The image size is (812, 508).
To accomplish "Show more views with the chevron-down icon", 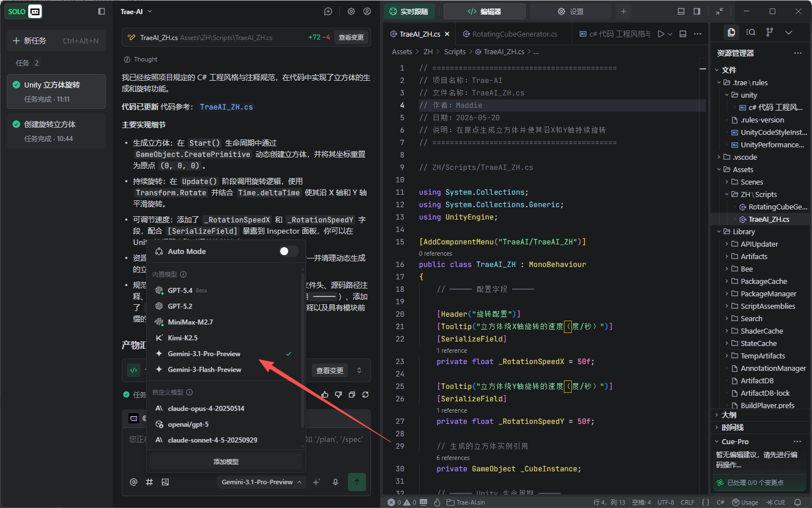I will 789,32.
